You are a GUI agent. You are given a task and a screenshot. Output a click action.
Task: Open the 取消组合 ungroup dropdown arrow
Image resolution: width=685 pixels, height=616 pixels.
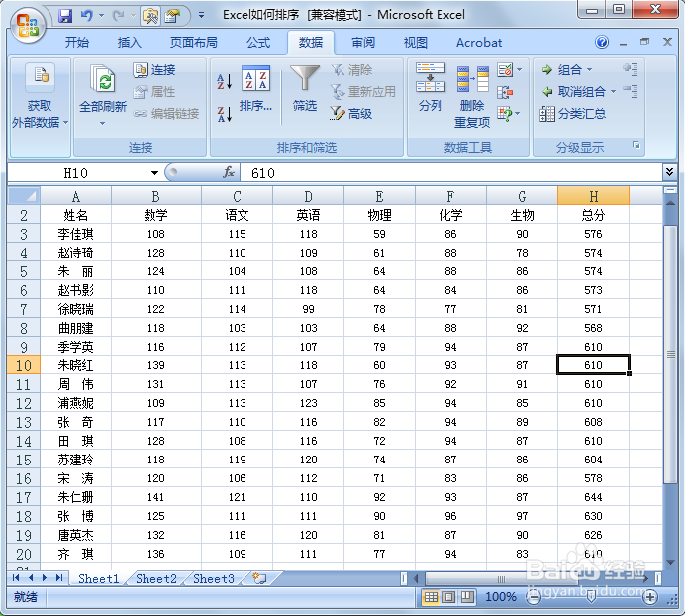613,92
